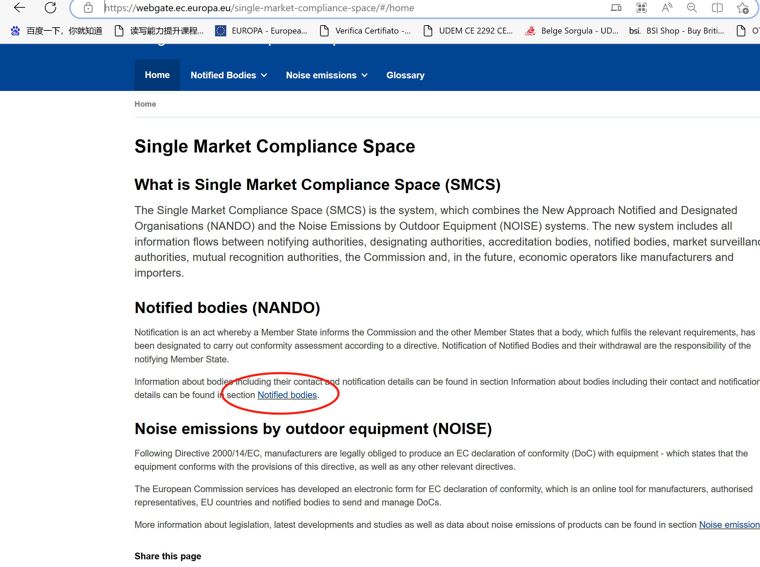The height and width of the screenshot is (567, 760).
Task: Follow the Noise emissions hyperlink
Action: (x=729, y=525)
